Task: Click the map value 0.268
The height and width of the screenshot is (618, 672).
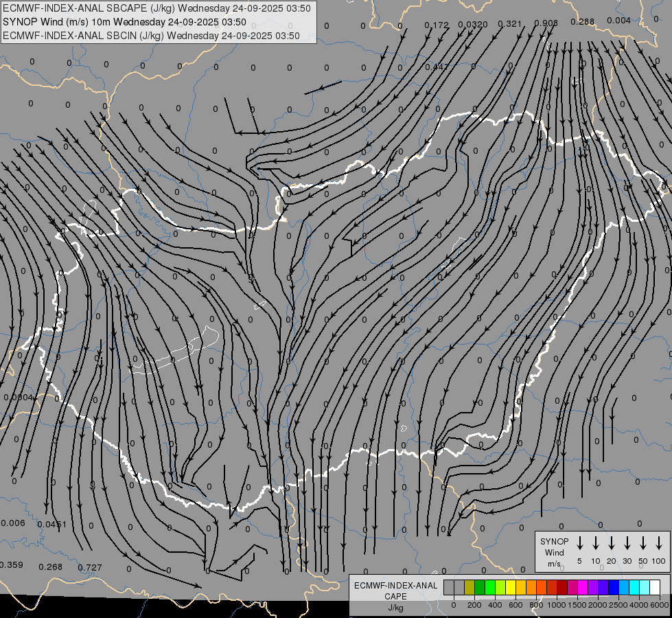Action: point(51,567)
